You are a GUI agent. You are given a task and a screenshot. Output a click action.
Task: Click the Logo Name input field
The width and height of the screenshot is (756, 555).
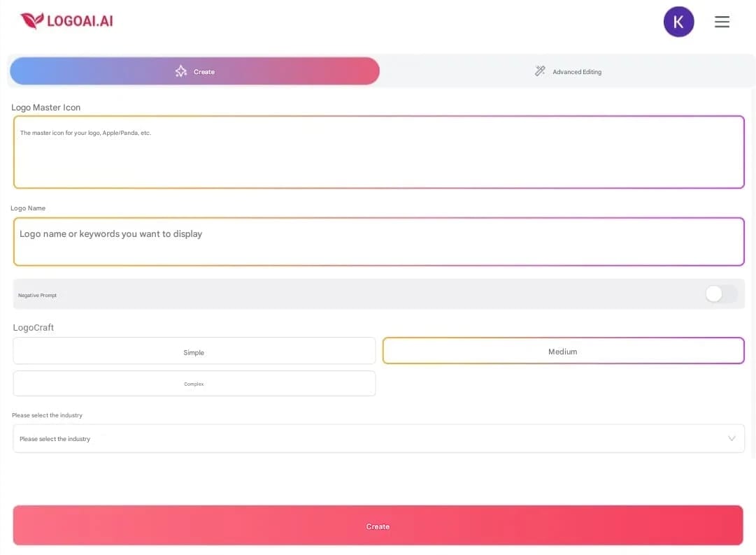point(378,241)
